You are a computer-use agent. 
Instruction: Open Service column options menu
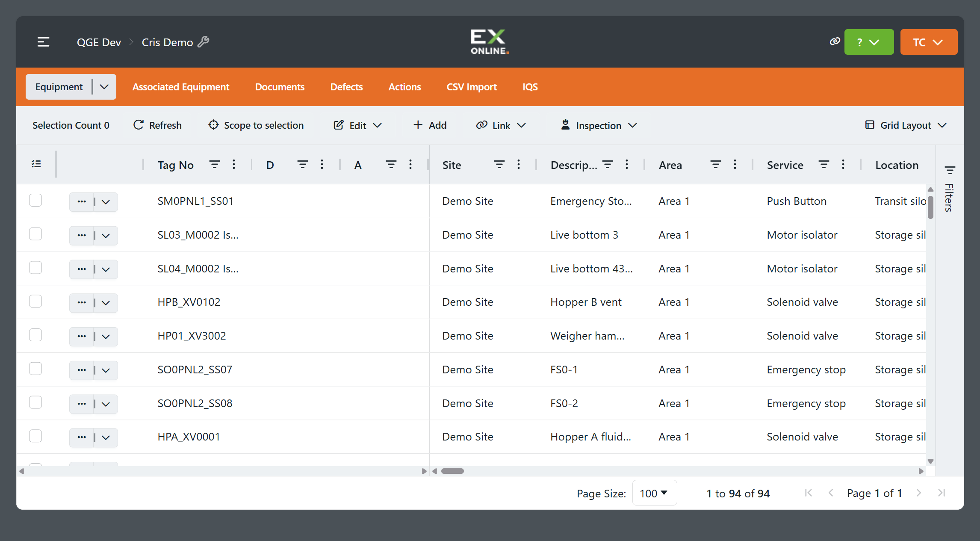click(x=843, y=164)
